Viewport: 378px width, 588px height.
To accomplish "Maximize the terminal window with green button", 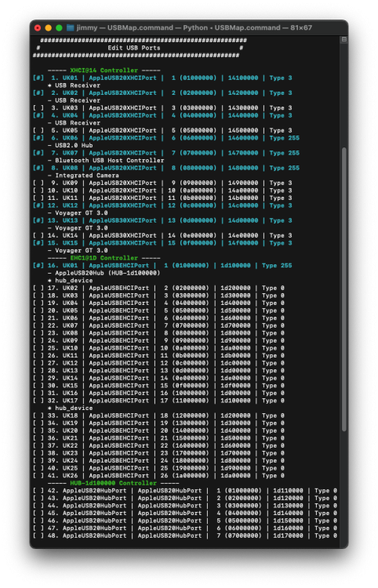I will (x=59, y=27).
